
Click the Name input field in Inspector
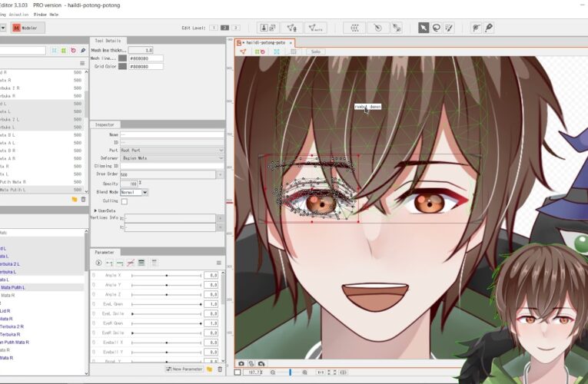(x=171, y=134)
